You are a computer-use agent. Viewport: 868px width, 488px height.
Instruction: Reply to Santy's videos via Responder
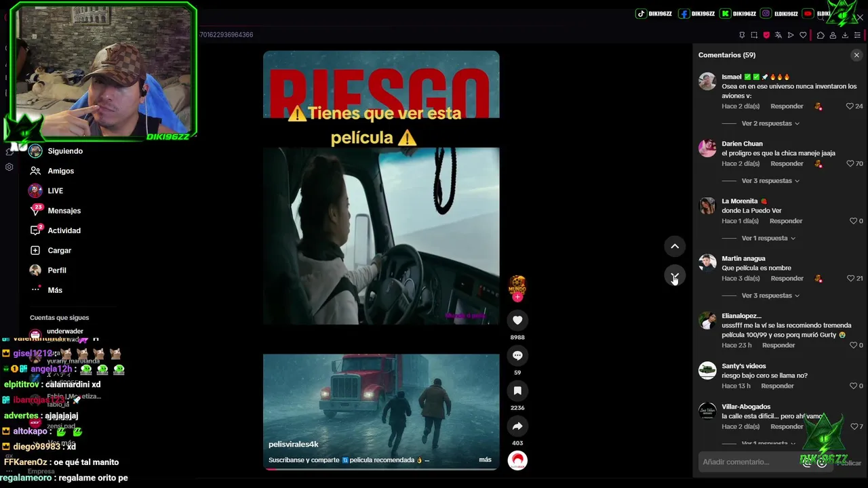coord(777,386)
